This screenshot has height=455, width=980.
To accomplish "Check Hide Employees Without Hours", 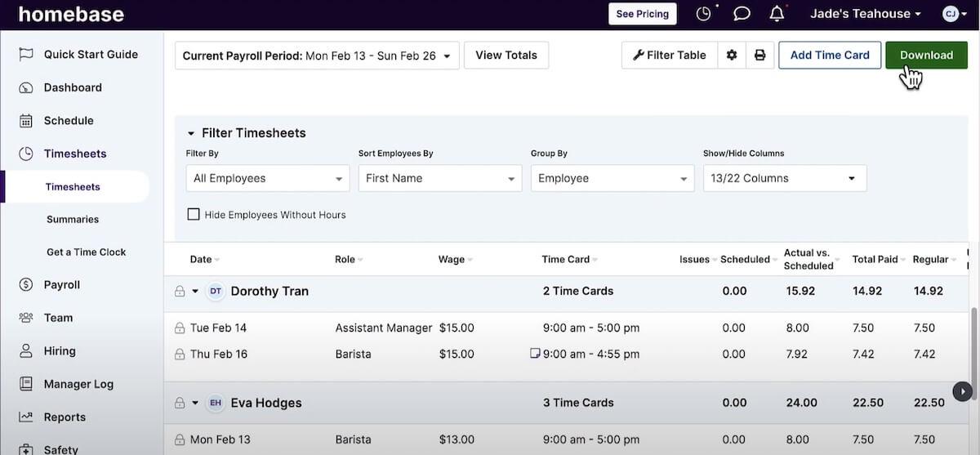I will [x=194, y=215].
